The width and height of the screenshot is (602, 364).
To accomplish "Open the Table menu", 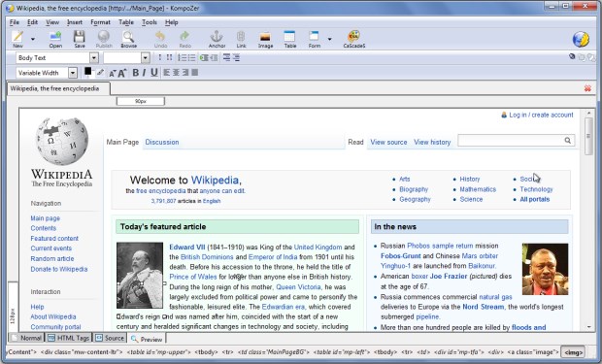I will (126, 22).
